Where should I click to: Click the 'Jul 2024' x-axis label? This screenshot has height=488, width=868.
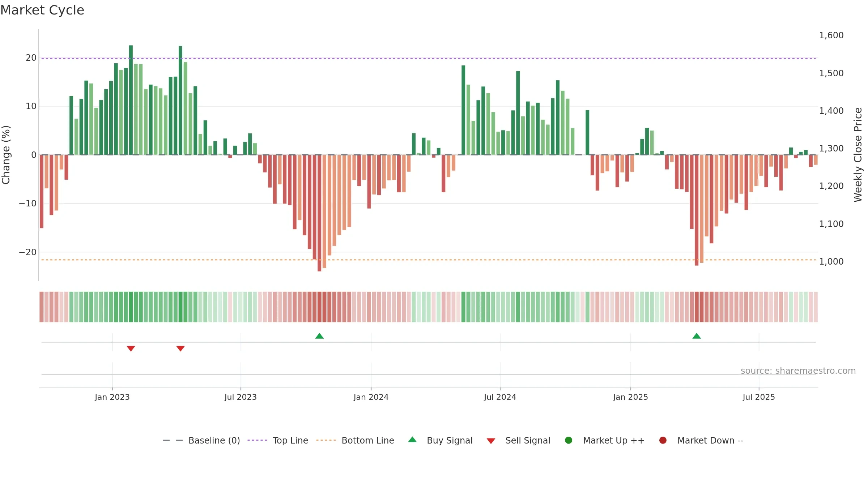click(x=500, y=397)
